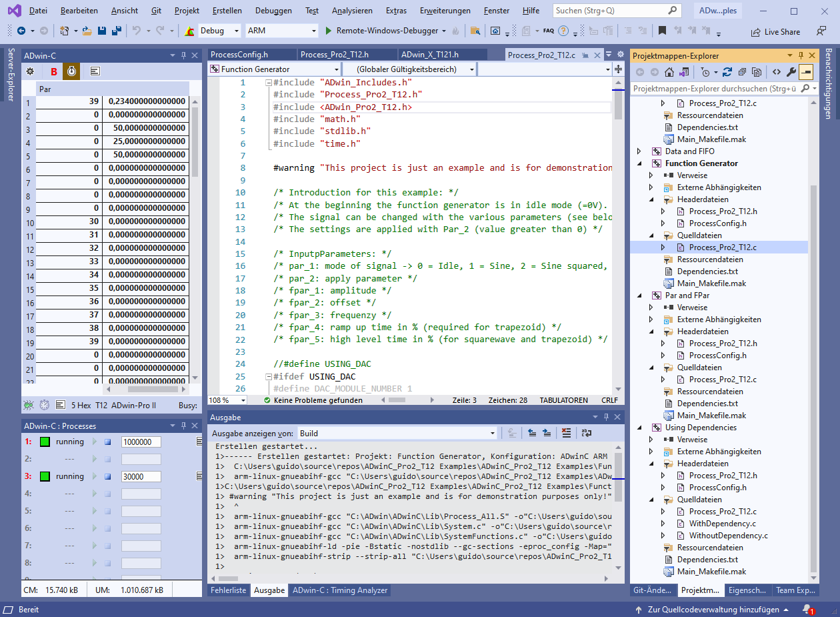
Task: Click the Find in Files toolbar icon
Action: point(475,31)
